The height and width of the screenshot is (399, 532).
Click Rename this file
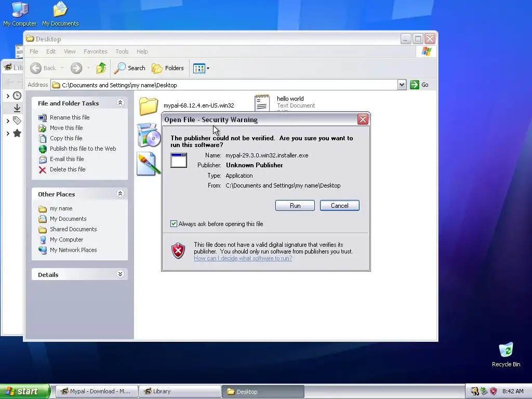click(x=64, y=117)
